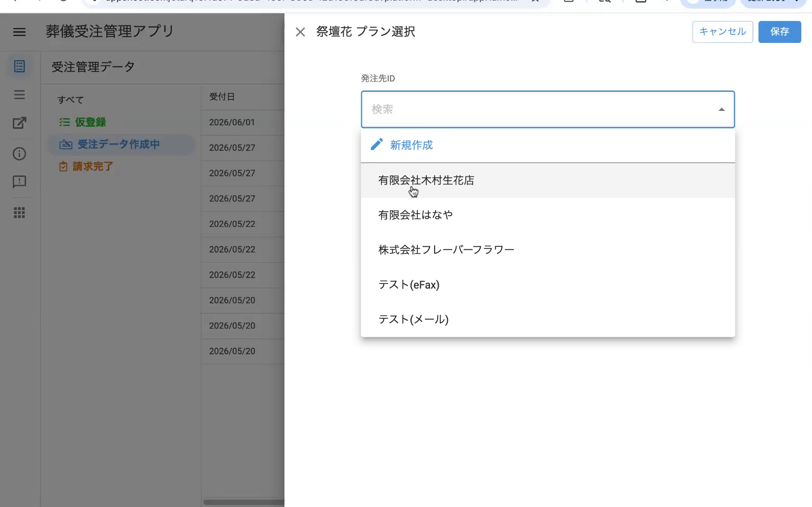Select 有限会社はなや option
This screenshot has width=812, height=507.
click(x=547, y=215)
